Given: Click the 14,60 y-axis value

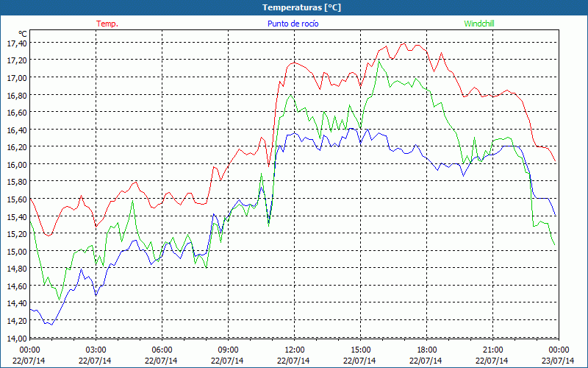Looking at the screenshot, I should click(17, 286).
